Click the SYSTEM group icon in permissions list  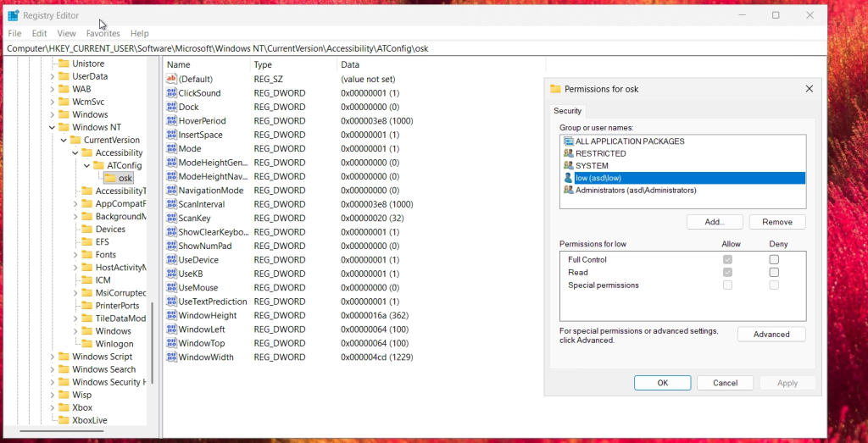(568, 166)
